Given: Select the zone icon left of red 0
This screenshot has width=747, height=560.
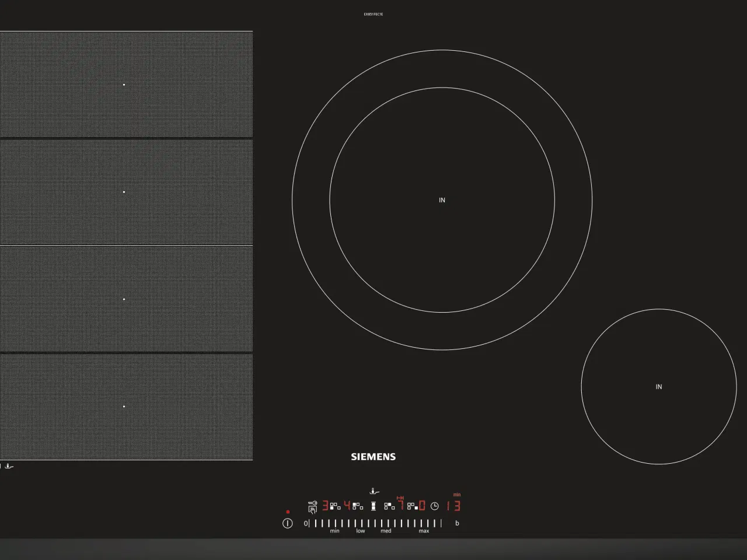Looking at the screenshot, I should click(x=412, y=506).
